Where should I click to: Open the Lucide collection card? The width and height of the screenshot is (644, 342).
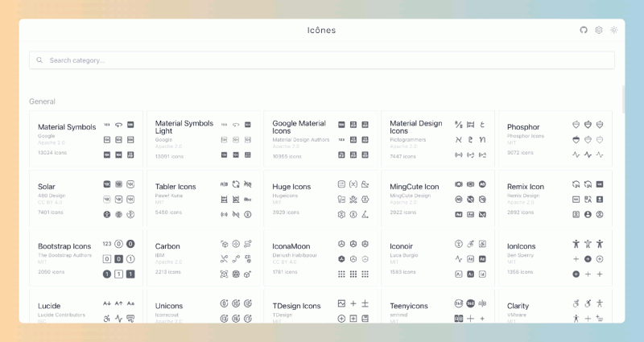(x=86, y=307)
